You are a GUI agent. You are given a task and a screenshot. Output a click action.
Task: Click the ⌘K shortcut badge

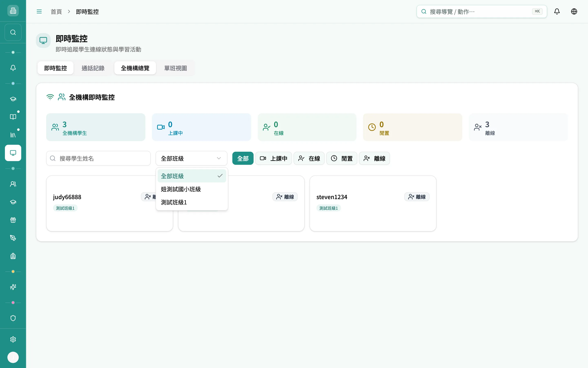click(537, 11)
